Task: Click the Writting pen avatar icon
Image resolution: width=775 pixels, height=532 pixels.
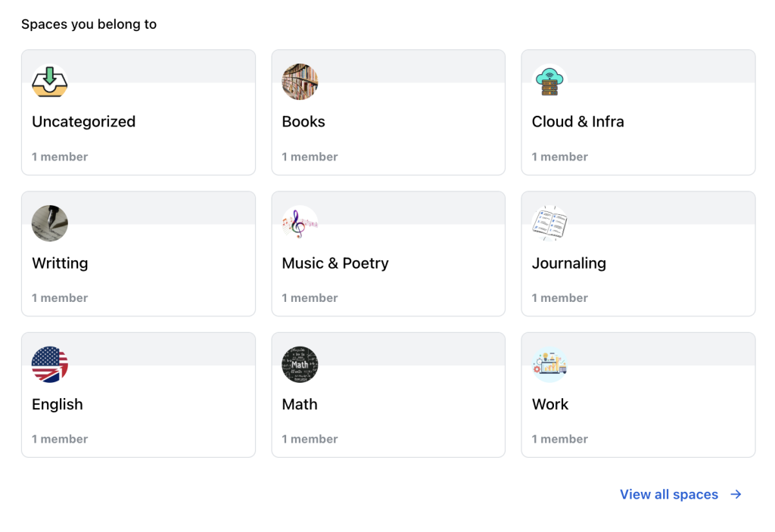Action: pyautogui.click(x=50, y=223)
